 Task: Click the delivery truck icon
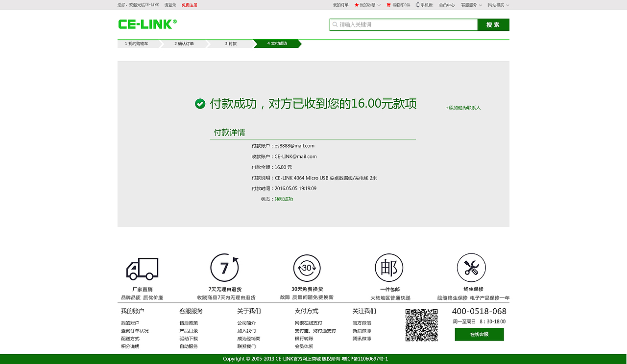coord(142,269)
